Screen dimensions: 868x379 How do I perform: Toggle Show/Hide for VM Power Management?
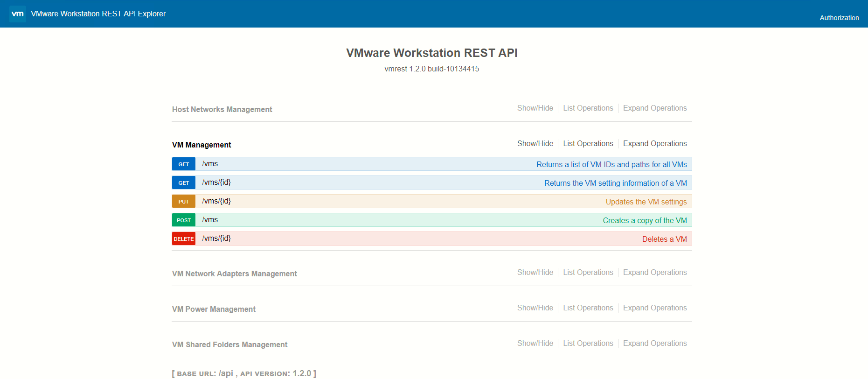(535, 308)
